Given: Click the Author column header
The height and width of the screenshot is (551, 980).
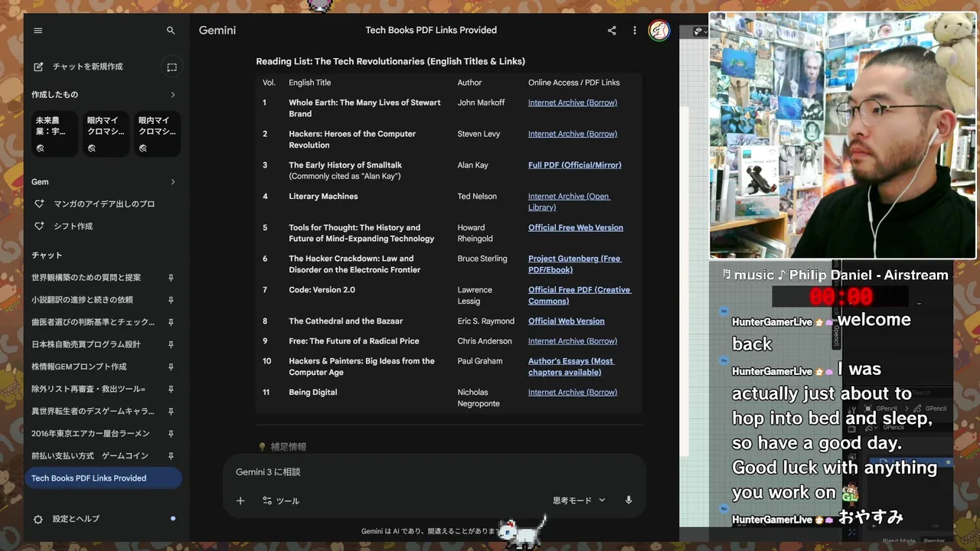Looking at the screenshot, I should [x=470, y=83].
